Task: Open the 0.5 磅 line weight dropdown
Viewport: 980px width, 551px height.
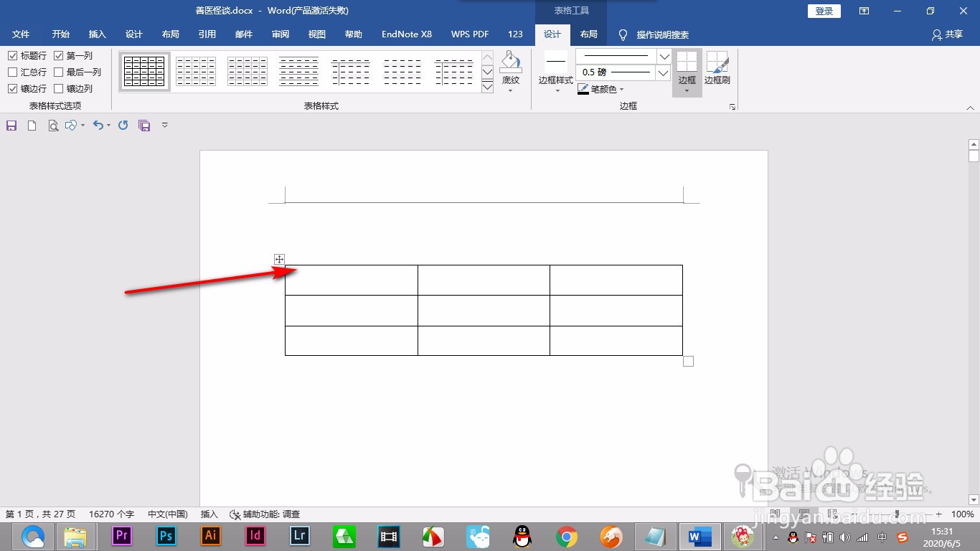Action: 664,72
